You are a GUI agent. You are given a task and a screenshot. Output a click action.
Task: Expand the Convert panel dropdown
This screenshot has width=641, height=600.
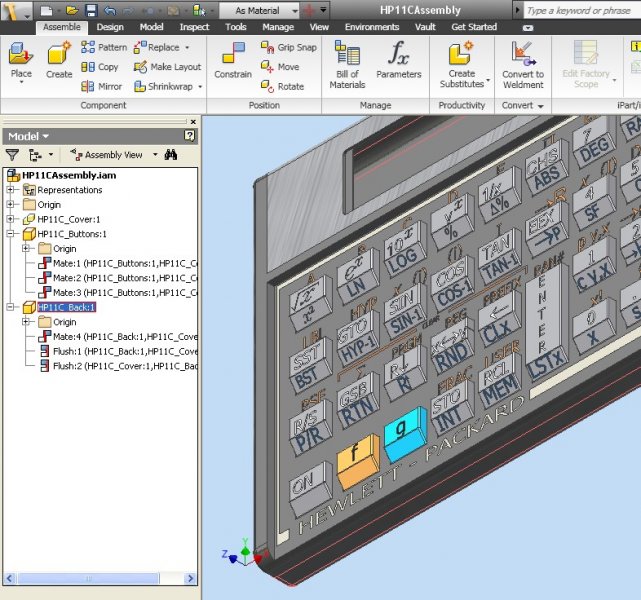click(x=523, y=105)
